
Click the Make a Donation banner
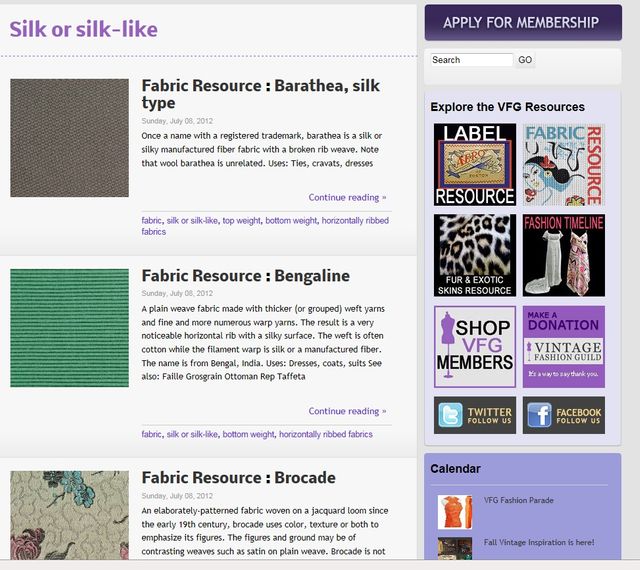coord(563,346)
